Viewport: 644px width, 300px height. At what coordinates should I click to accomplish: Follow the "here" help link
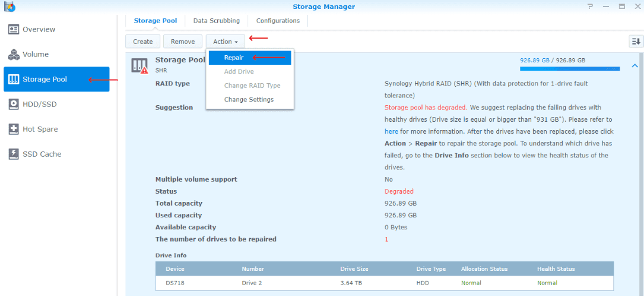pos(391,131)
